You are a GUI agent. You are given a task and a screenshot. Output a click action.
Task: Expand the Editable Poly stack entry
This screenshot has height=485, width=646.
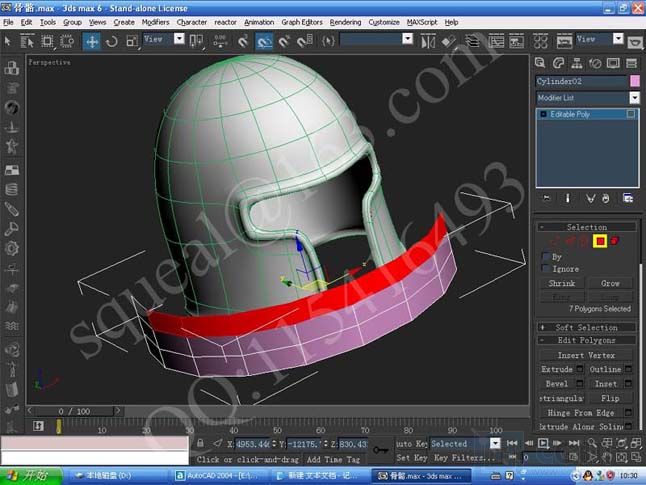[x=543, y=114]
